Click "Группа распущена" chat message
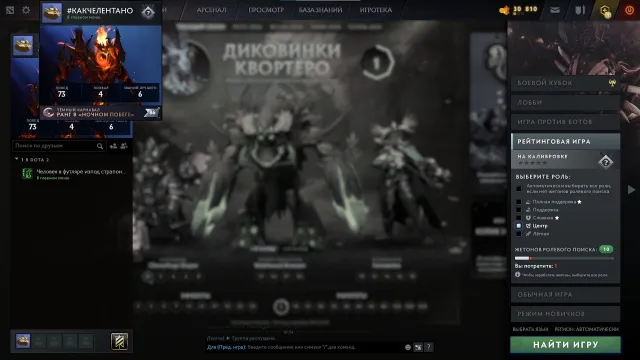 [x=253, y=338]
